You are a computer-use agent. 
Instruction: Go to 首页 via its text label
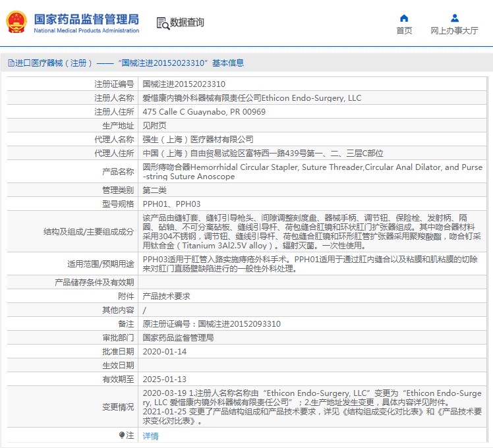click(x=404, y=31)
